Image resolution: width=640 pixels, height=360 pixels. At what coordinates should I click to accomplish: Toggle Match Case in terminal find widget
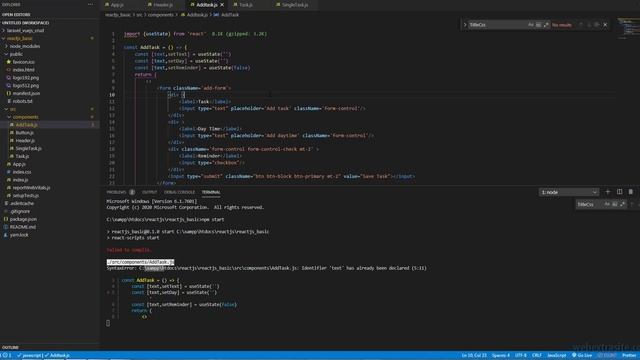pyautogui.click(x=607, y=204)
